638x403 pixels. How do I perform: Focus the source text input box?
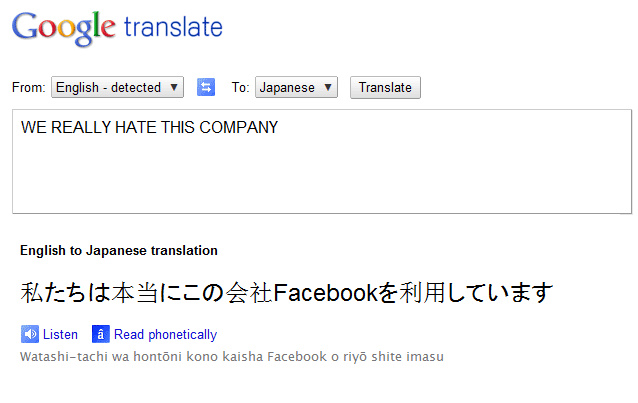point(321,170)
